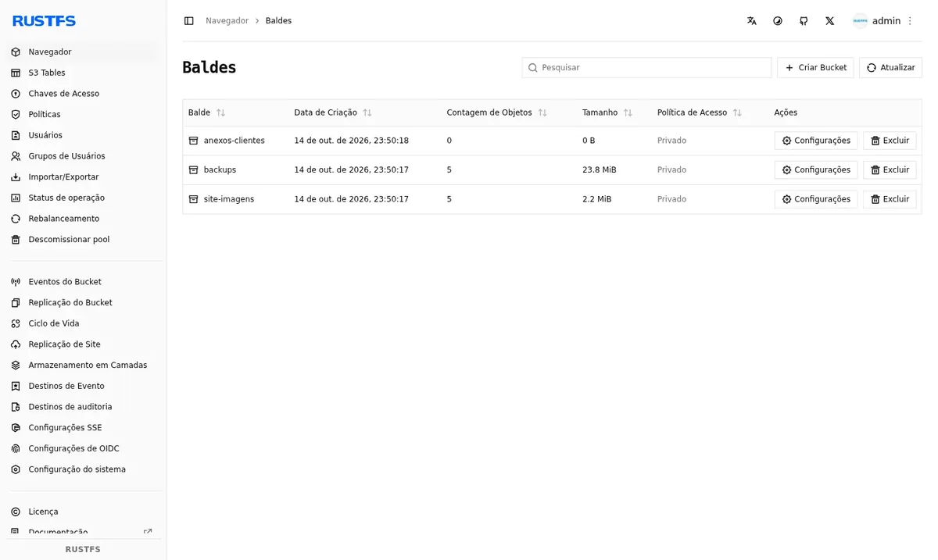Image resolution: width=938 pixels, height=560 pixels.
Task: Open the backups bucket name
Action: coord(220,169)
